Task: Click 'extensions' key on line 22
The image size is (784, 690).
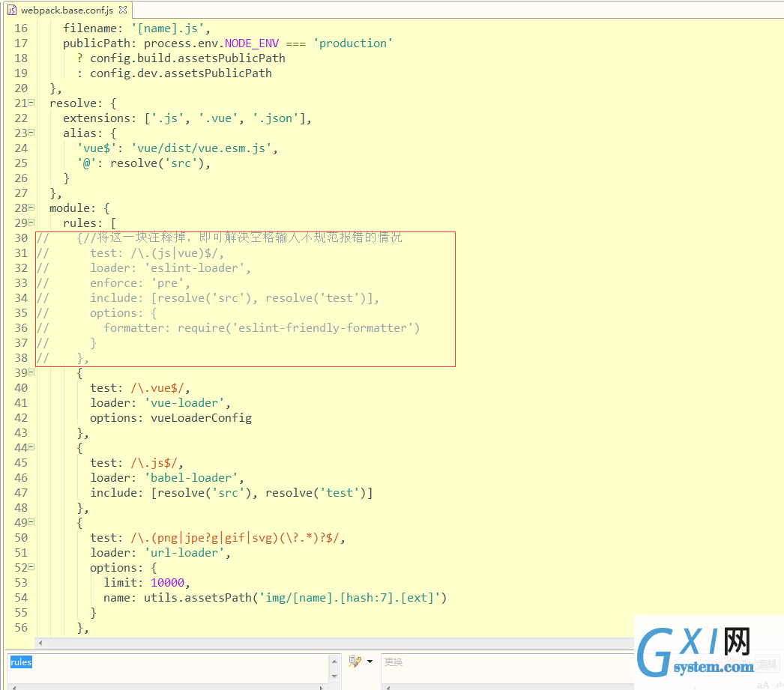Action: pyautogui.click(x=97, y=118)
